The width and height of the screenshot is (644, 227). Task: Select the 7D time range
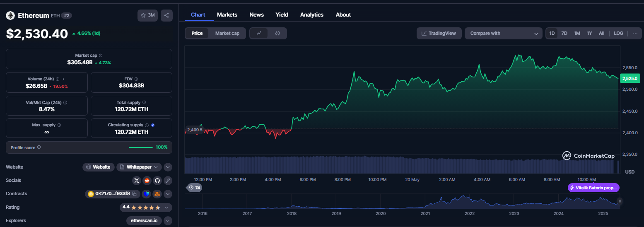click(564, 33)
